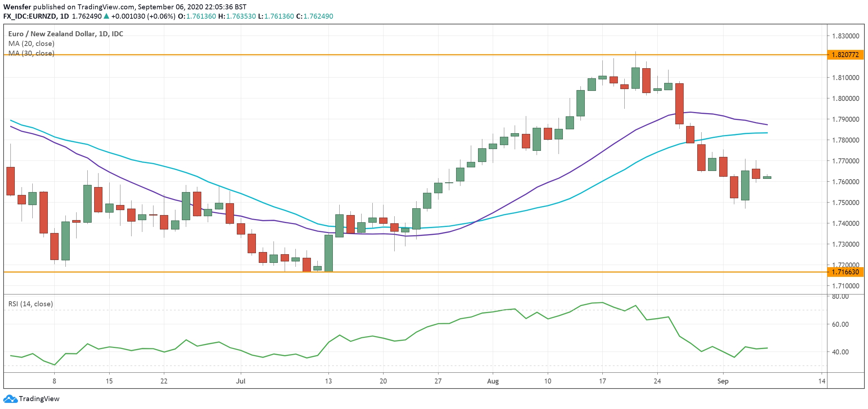Click the FX_IDC:EURNZD symbol text
Viewport: 868px width, 409px height.
tap(30, 16)
